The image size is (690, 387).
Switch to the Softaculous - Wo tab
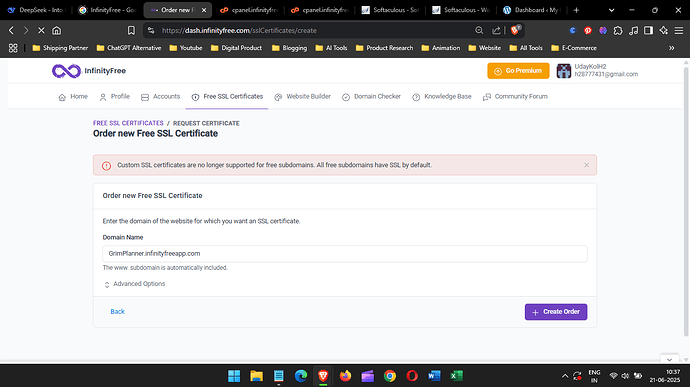pos(461,10)
